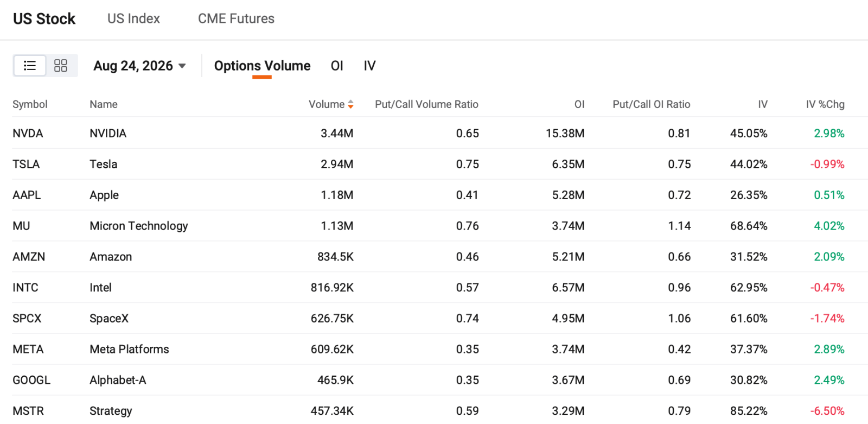
Task: Click the Put/Call Volume Ratio header
Action: pos(426,104)
